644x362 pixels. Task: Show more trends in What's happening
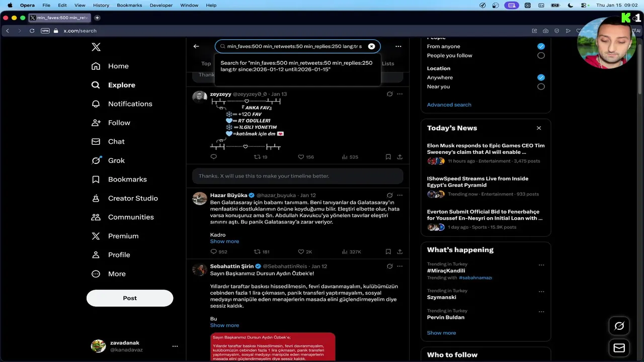tap(441, 333)
